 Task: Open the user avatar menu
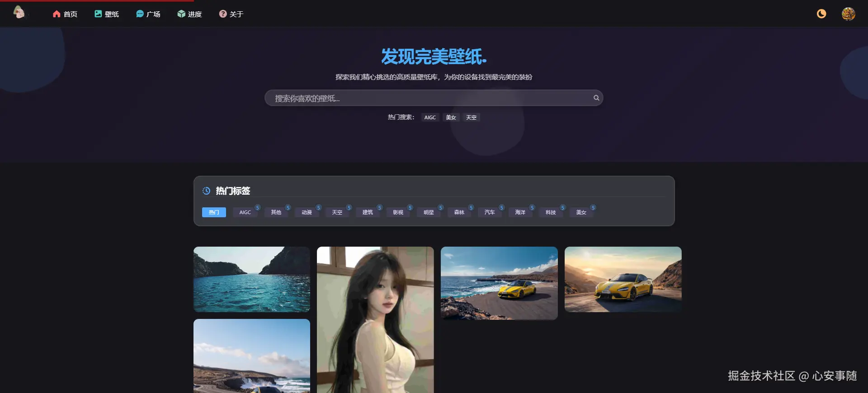[848, 14]
